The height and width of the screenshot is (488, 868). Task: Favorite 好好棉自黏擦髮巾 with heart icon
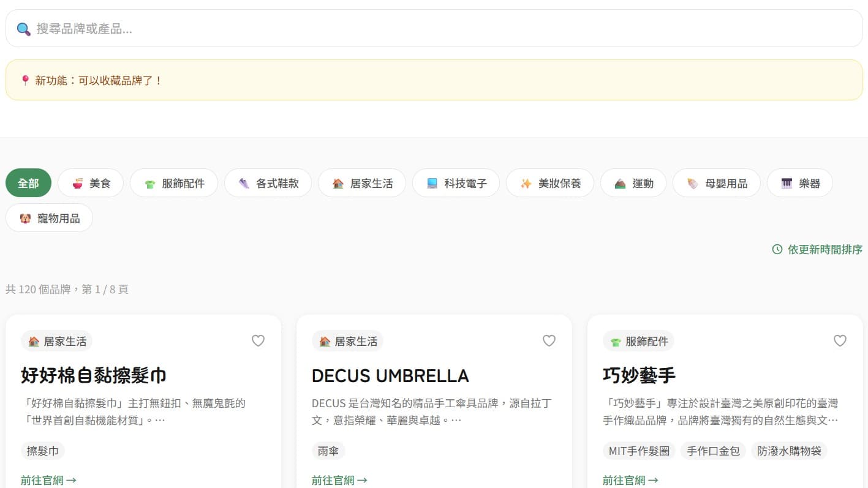[x=259, y=340]
